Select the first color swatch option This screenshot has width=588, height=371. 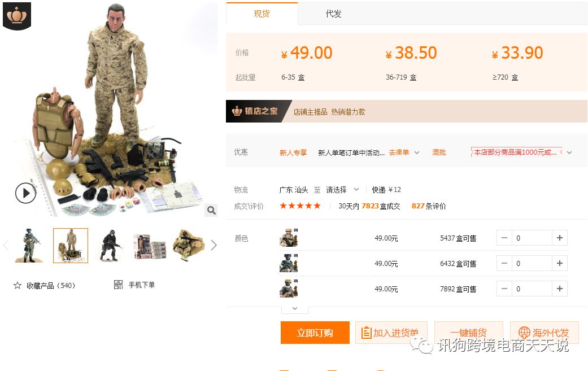point(289,238)
